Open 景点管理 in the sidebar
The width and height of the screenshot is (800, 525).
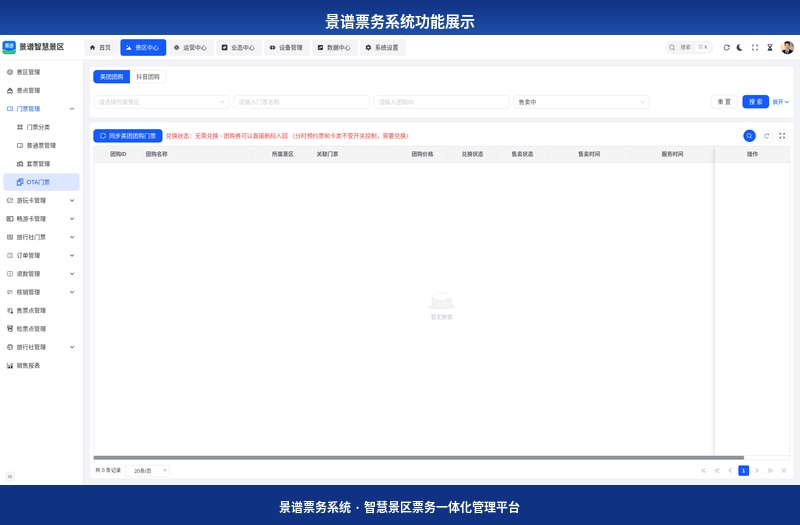41,90
